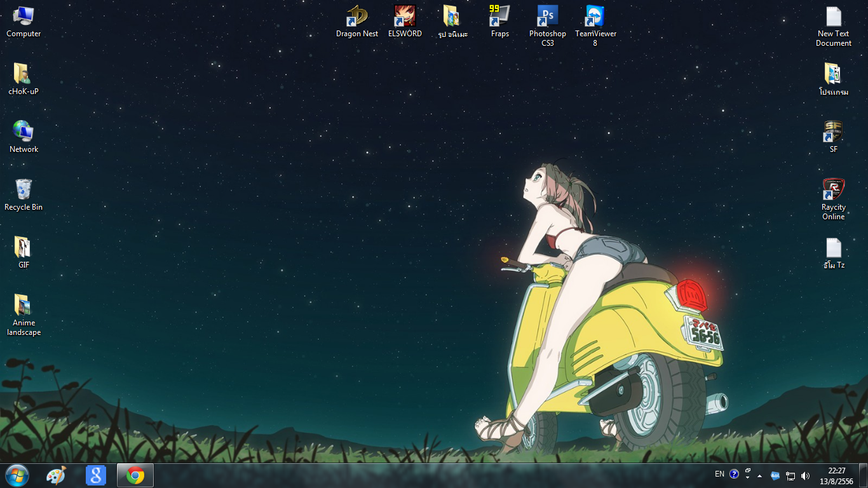Screen dimensions: 868x488
Task: Select the Network desktop icon
Action: [x=24, y=137]
